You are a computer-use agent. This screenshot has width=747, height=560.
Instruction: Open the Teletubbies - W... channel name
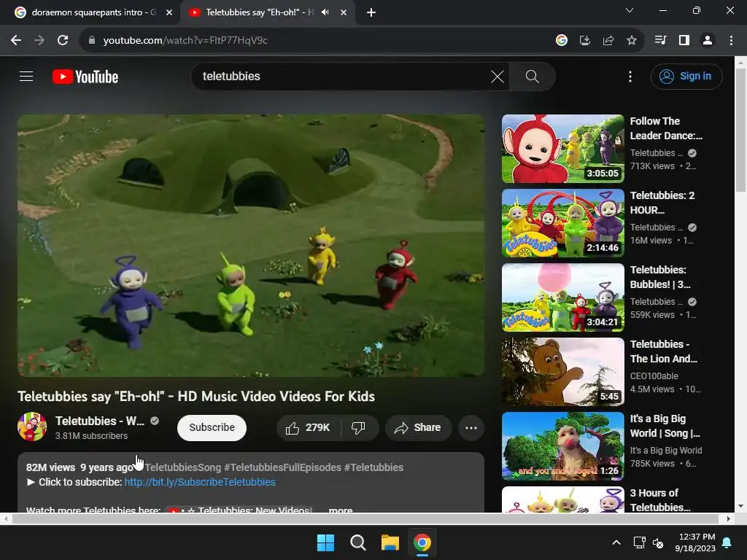pyautogui.click(x=100, y=421)
